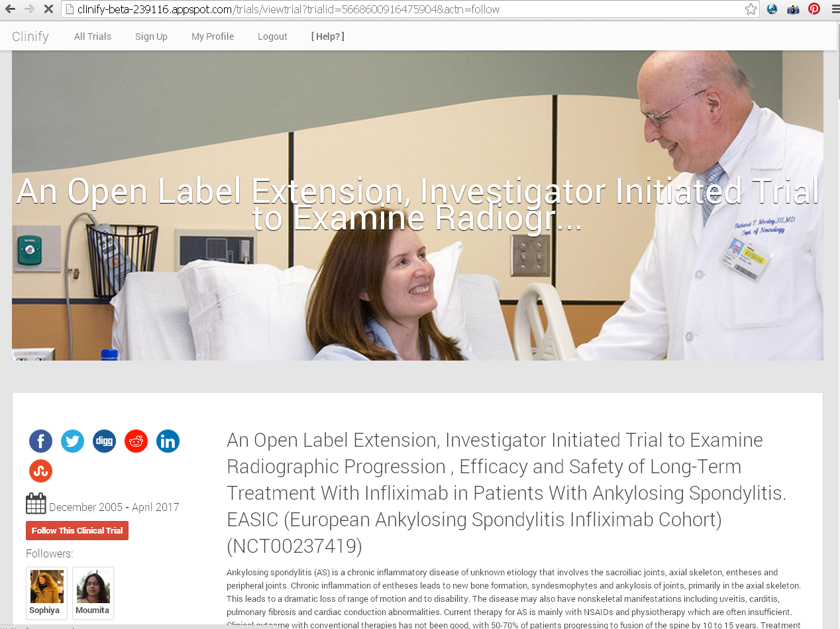The height and width of the screenshot is (629, 840).
Task: Open My Profile in navbar
Action: point(213,36)
